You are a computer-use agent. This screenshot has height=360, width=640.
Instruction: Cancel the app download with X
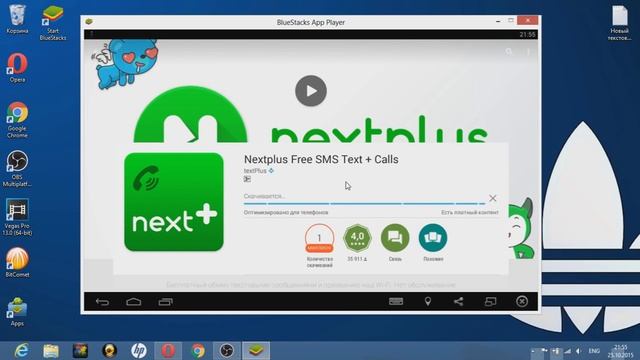point(493,198)
